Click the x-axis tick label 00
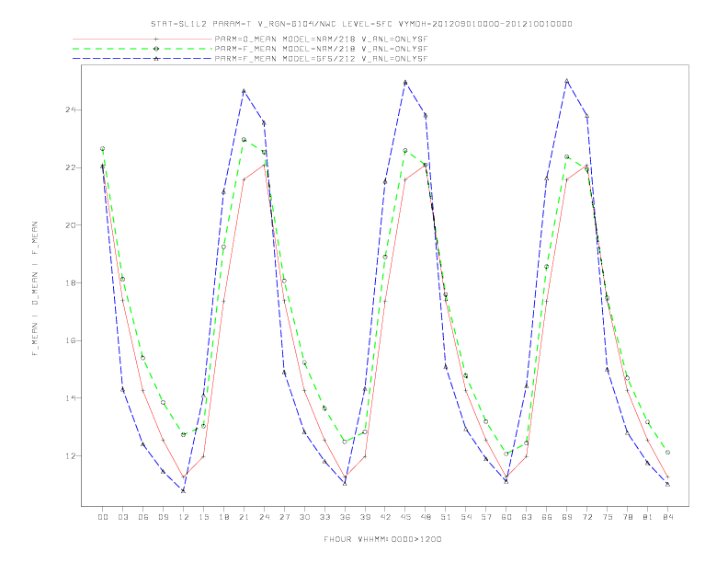 coord(103,517)
